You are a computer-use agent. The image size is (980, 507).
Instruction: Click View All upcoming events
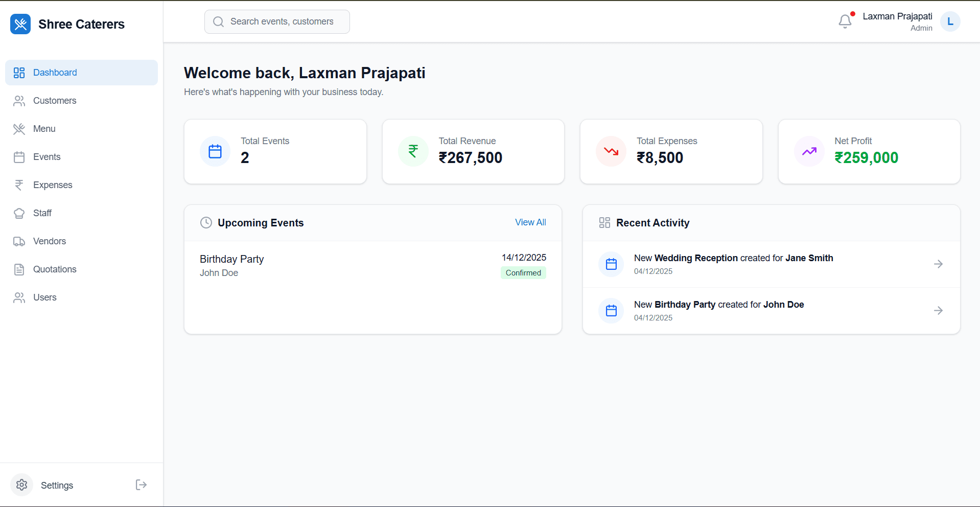[x=530, y=222]
